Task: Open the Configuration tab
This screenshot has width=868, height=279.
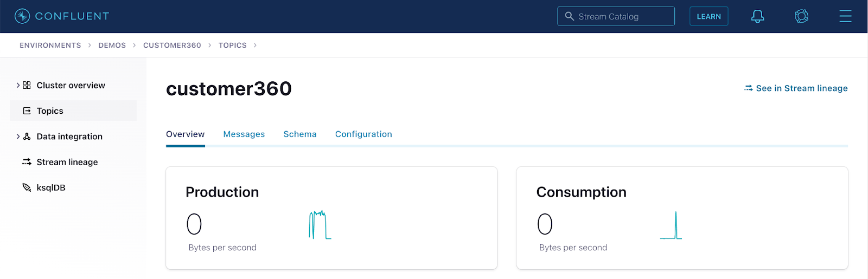Action: pos(363,134)
